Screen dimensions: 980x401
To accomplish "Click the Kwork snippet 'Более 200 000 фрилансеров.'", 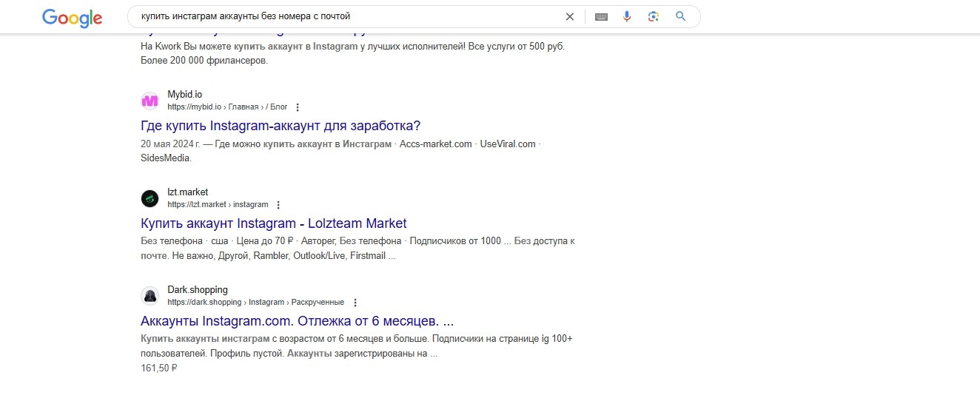I will pyautogui.click(x=204, y=61).
